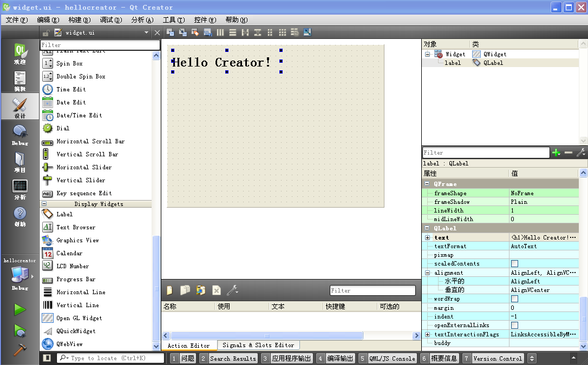Click the Break Layout toolbar icon
588x365 pixels.
coord(295,32)
